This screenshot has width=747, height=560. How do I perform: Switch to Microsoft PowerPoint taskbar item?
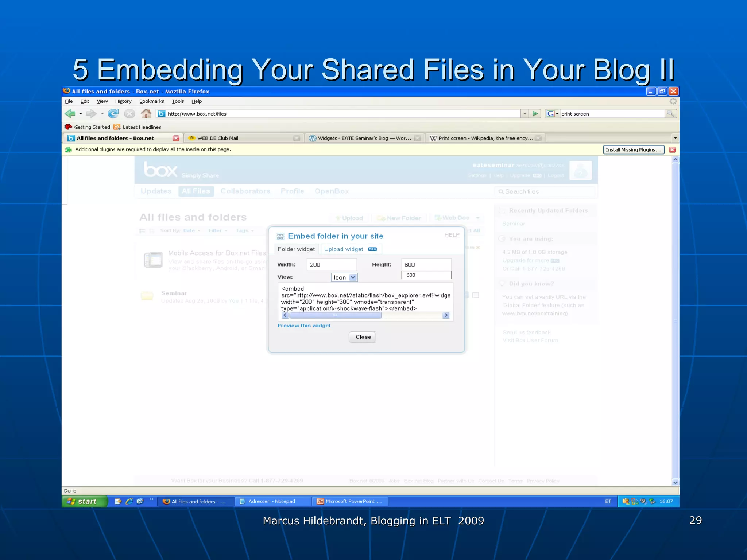(350, 501)
